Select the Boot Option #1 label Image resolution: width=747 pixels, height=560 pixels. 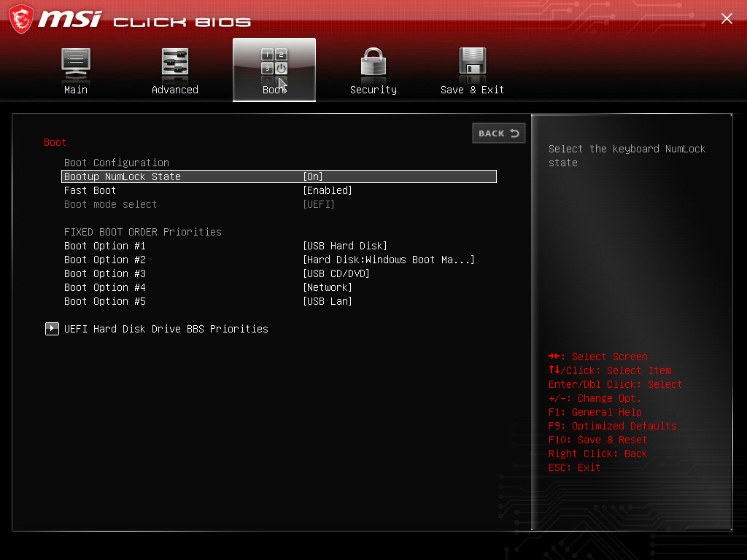point(105,246)
